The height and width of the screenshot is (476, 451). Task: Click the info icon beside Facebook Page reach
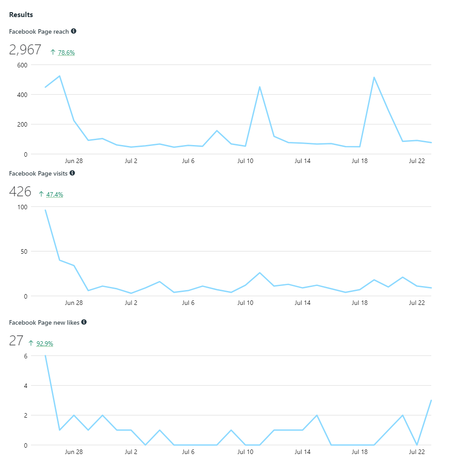74,31
